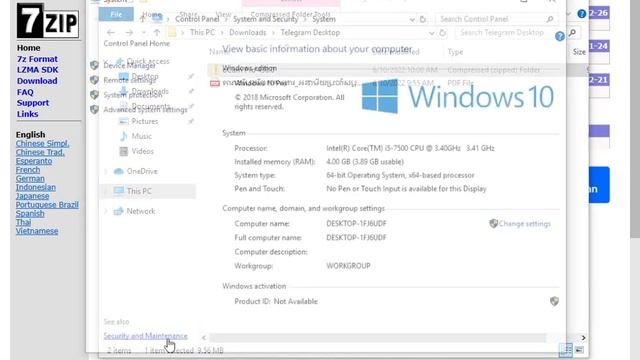Click the This PC monitor icon
Viewport: 640px width, 360px height.
pos(119,191)
